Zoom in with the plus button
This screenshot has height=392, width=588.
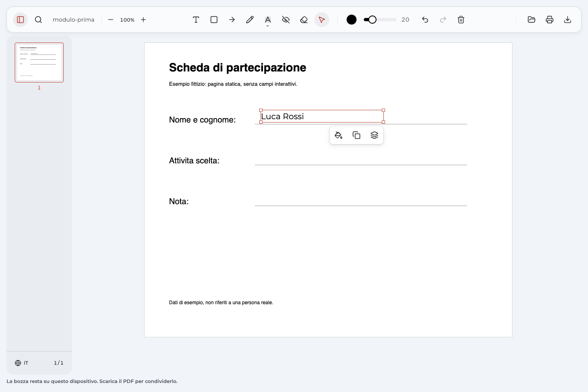tap(143, 20)
